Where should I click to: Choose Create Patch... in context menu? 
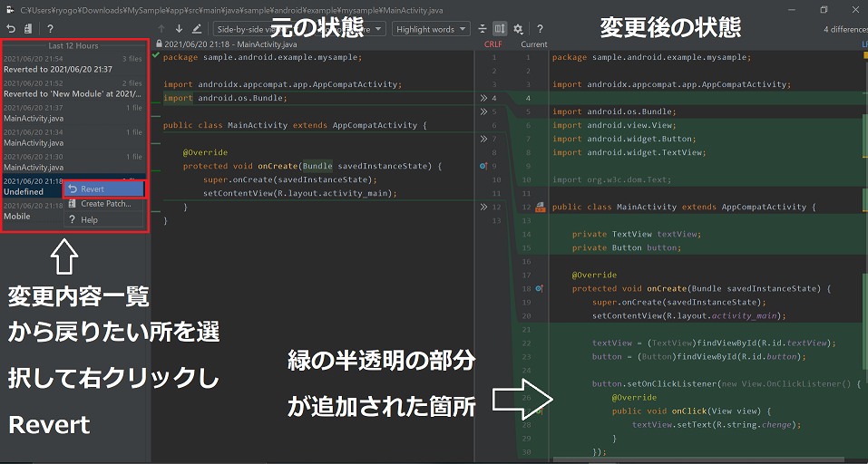pos(103,204)
